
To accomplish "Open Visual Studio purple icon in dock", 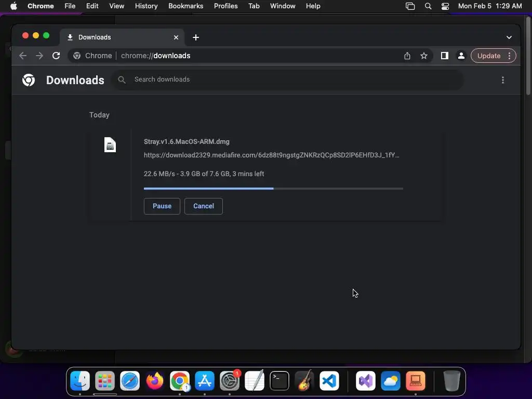I will (x=366, y=381).
